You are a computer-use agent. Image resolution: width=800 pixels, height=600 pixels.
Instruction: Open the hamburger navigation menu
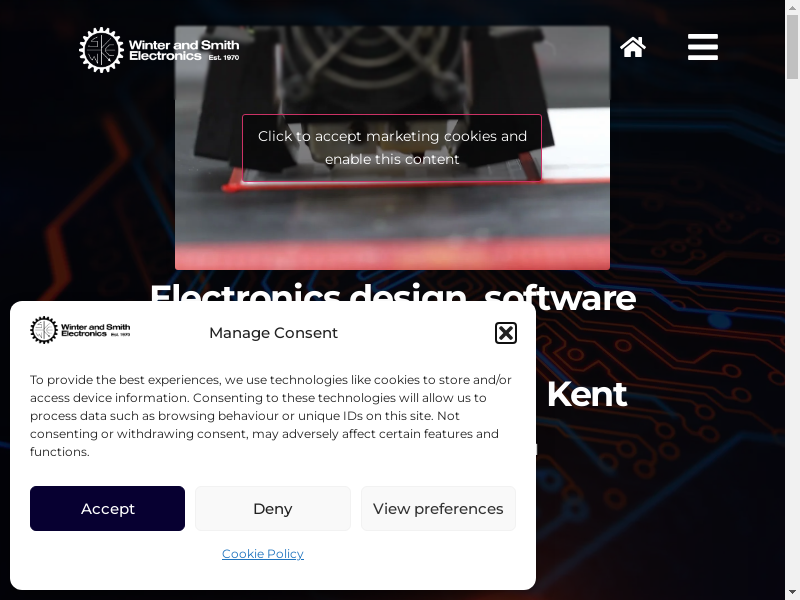coord(703,47)
